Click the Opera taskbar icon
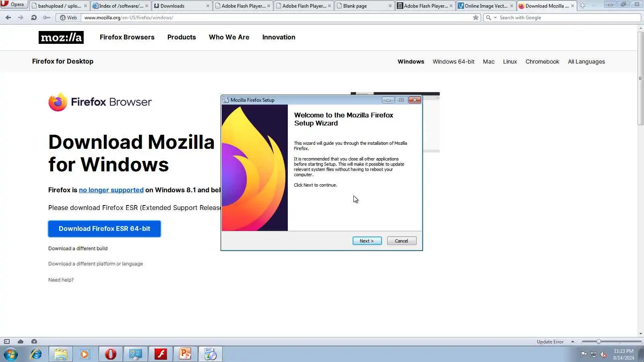This screenshot has height=362, width=644. pyautogui.click(x=110, y=354)
